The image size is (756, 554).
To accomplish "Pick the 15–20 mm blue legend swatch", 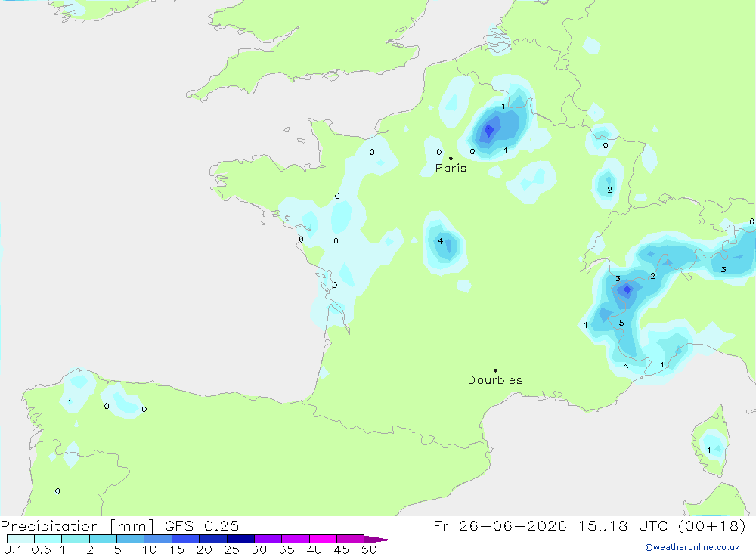I will 186,539.
